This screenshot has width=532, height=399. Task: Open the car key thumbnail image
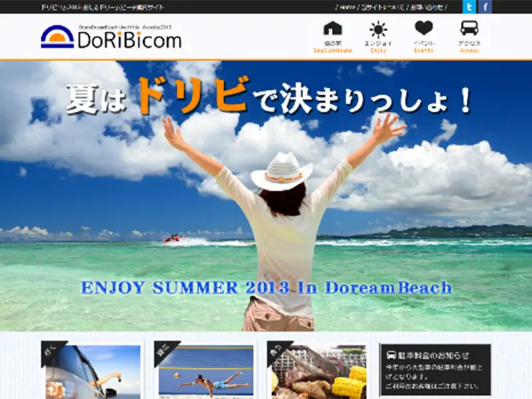[x=93, y=372]
